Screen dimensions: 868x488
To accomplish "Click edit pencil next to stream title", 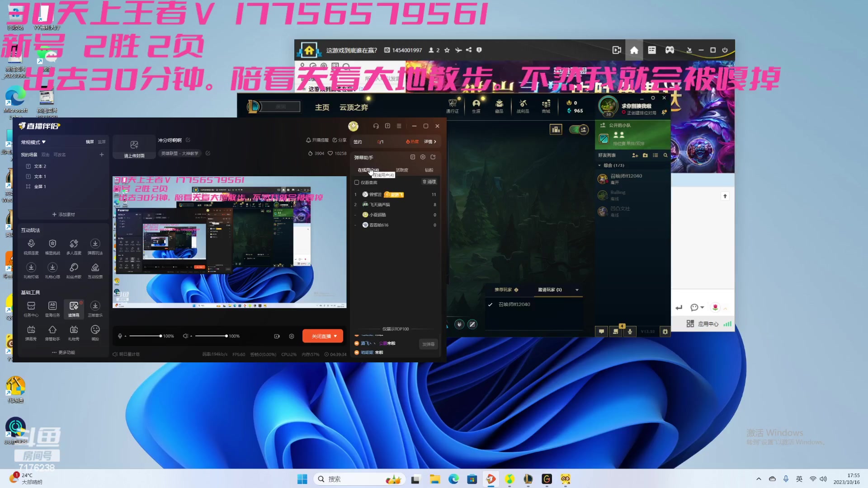I will 188,140.
